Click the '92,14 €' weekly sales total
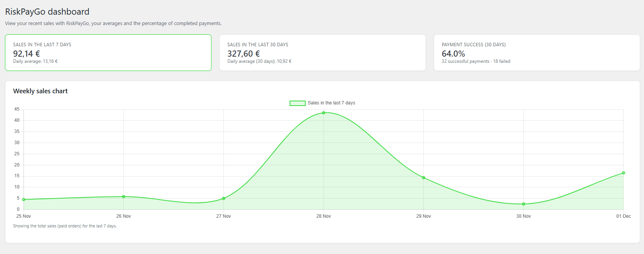 (27, 54)
